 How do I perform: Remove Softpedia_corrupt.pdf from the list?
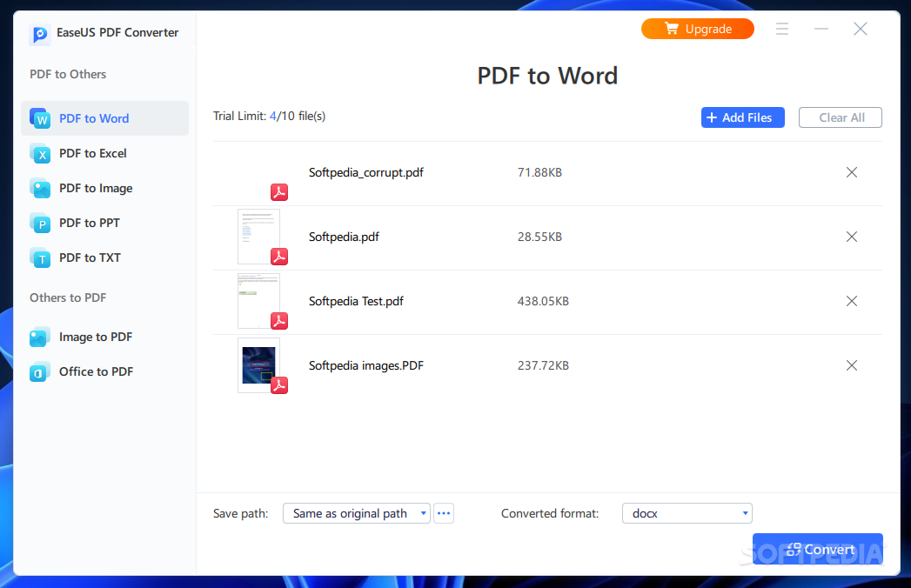coord(852,172)
